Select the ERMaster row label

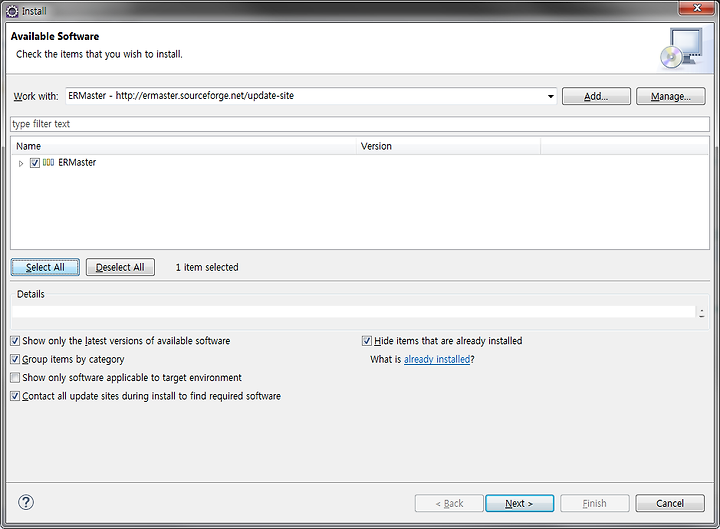pos(77,163)
